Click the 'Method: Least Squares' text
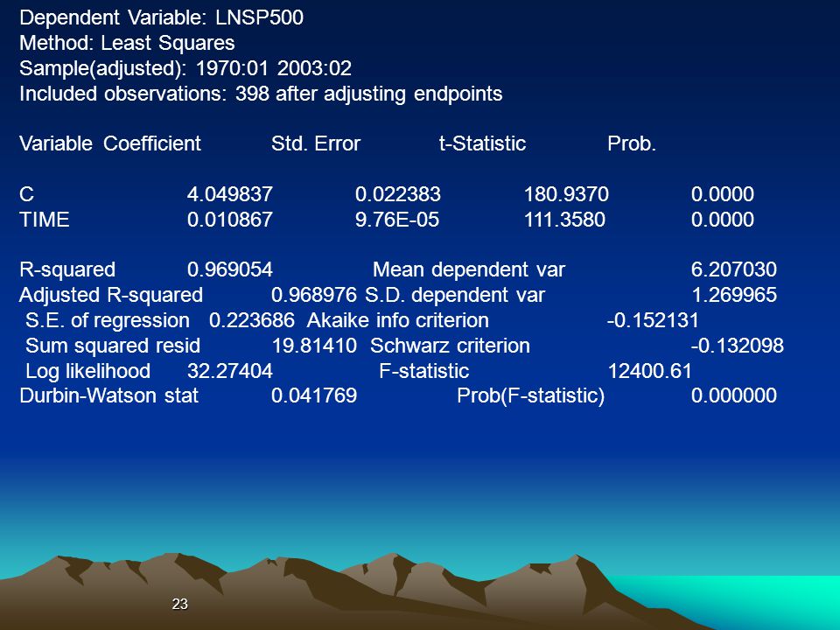Viewport: 840px width, 630px height. click(x=127, y=44)
